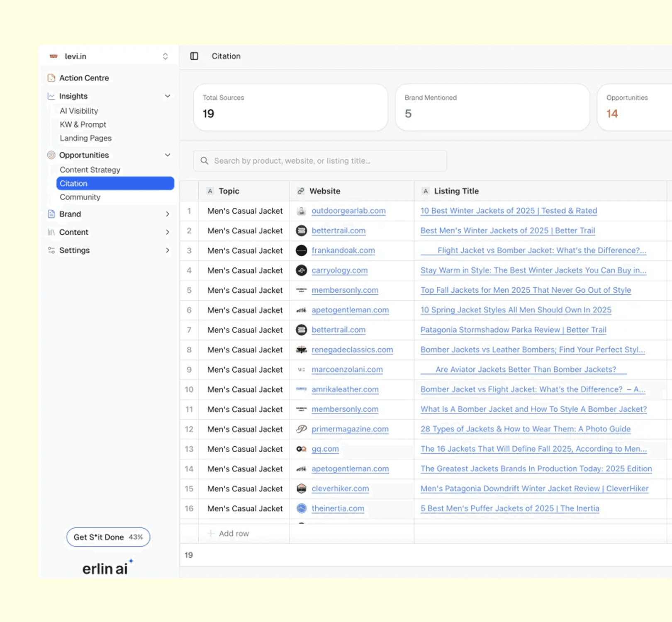
Task: Click the Total Sources card
Action: [290, 107]
